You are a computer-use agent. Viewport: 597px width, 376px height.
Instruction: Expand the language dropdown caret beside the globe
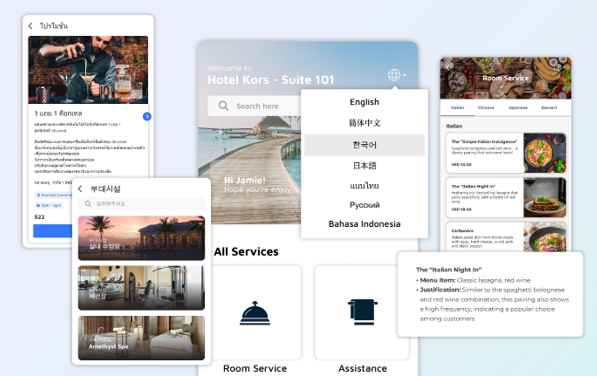coord(404,75)
